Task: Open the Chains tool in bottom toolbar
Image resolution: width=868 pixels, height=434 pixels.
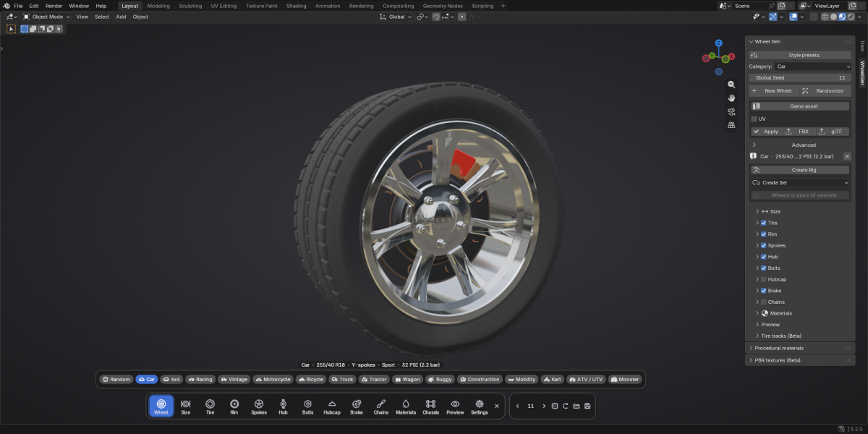Action: [381, 406]
